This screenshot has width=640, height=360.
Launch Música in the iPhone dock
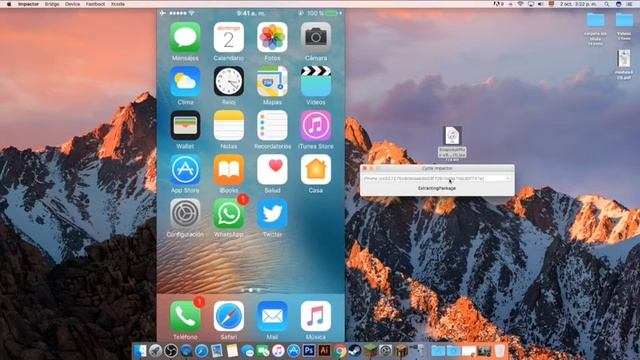pyautogui.click(x=316, y=316)
